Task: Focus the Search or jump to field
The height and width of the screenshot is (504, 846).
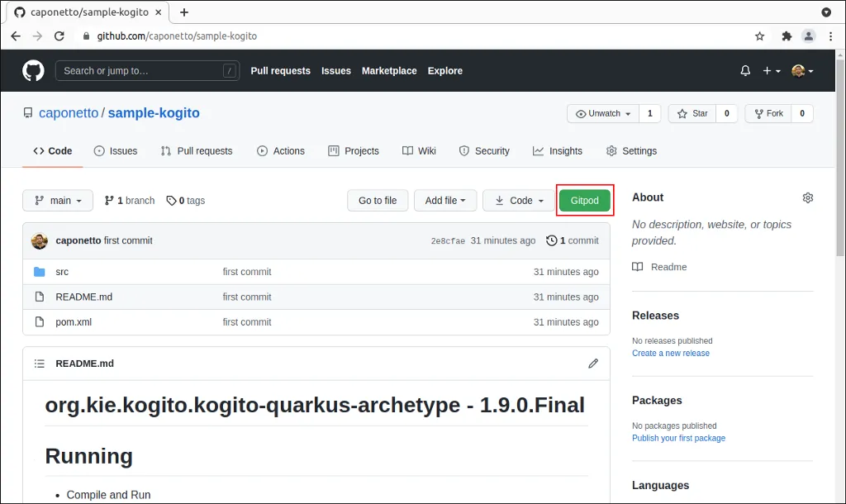Action: pos(147,71)
